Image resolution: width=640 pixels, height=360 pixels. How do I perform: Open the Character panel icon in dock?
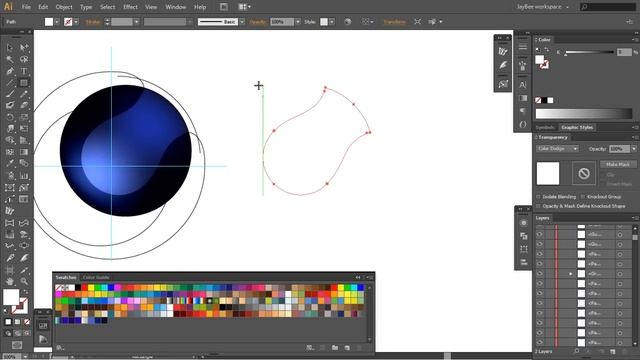click(x=523, y=85)
